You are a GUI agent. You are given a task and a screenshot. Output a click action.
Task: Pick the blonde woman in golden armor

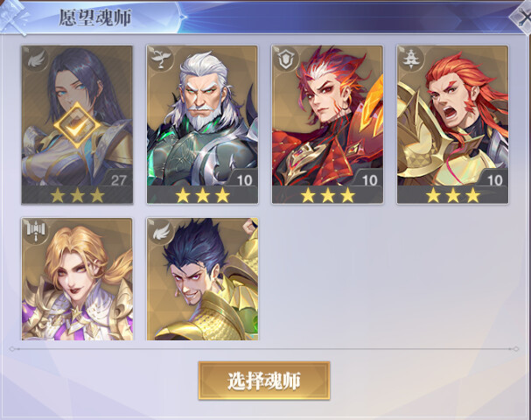77,279
